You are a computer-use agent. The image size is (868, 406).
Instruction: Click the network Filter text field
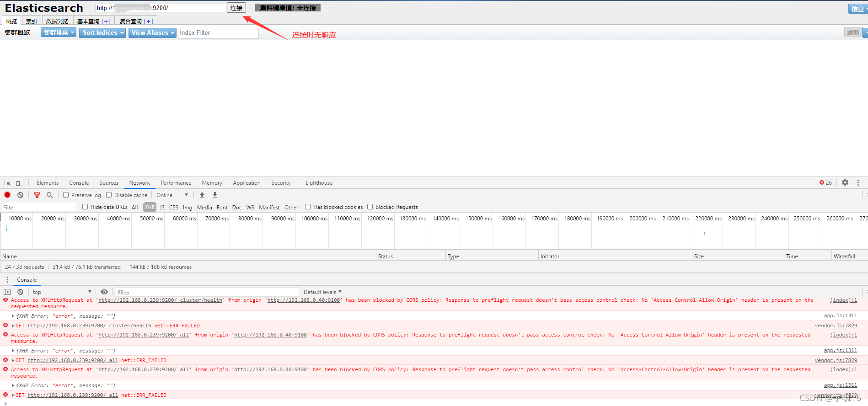(x=39, y=207)
